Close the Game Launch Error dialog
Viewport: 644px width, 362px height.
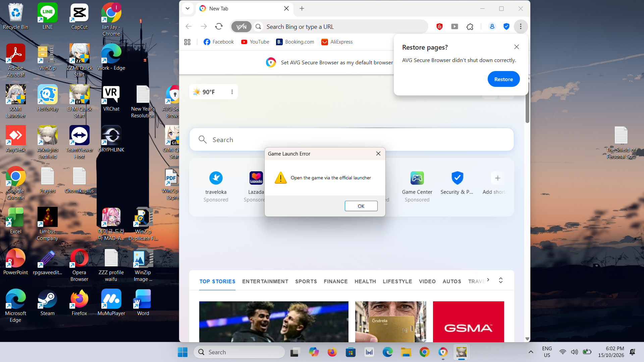[378, 154]
